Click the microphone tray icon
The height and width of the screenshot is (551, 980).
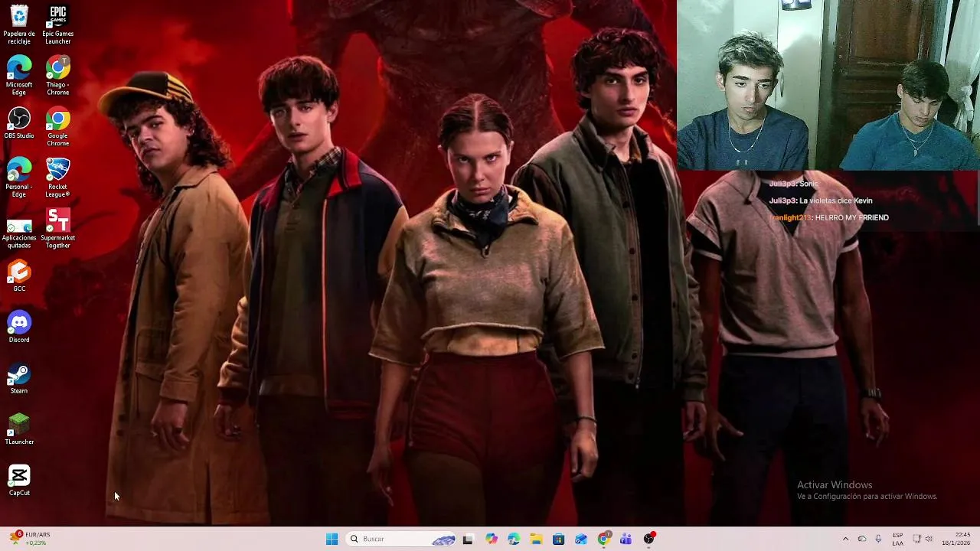click(x=878, y=539)
